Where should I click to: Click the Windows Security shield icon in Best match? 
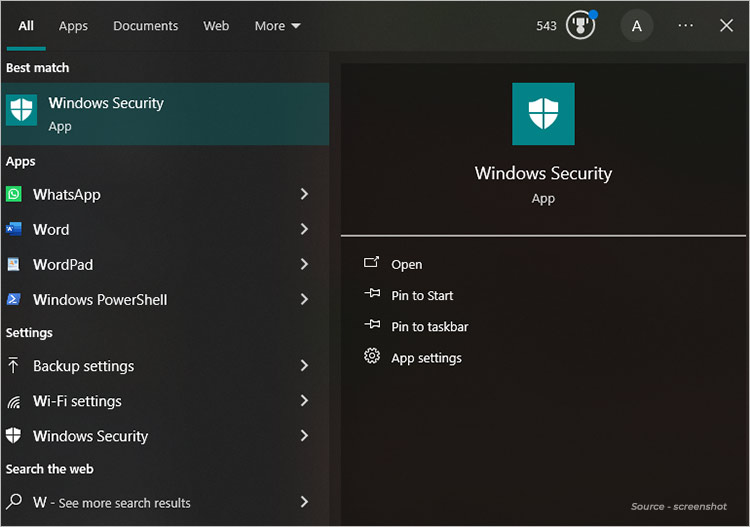tap(22, 110)
